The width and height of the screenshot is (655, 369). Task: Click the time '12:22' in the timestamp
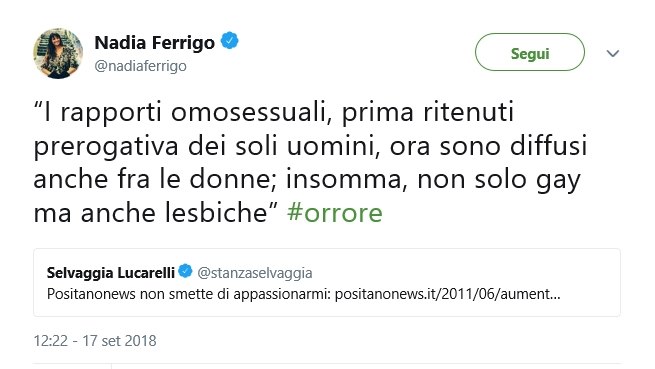point(51,341)
